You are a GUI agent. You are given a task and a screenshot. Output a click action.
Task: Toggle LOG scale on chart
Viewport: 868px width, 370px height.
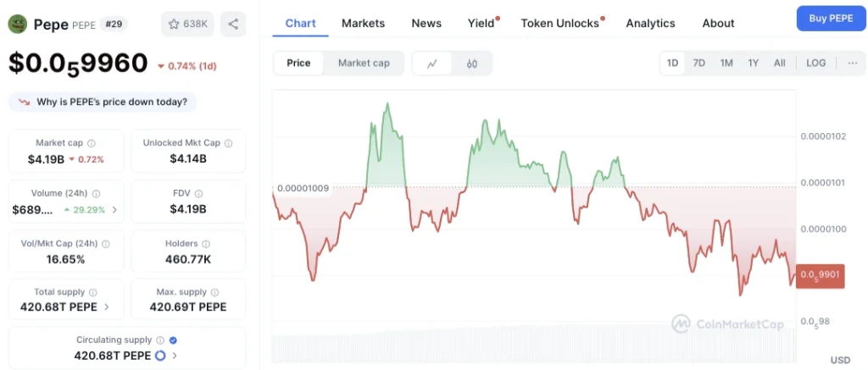[x=815, y=63]
